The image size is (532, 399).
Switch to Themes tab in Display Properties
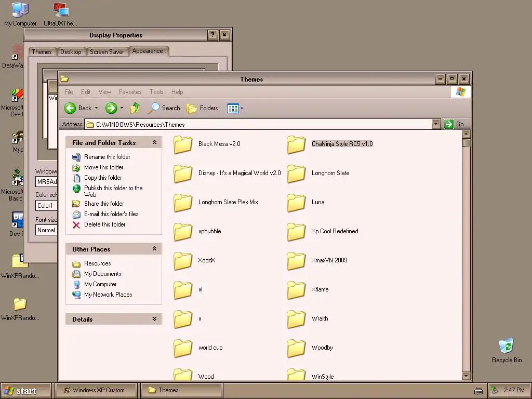[42, 51]
